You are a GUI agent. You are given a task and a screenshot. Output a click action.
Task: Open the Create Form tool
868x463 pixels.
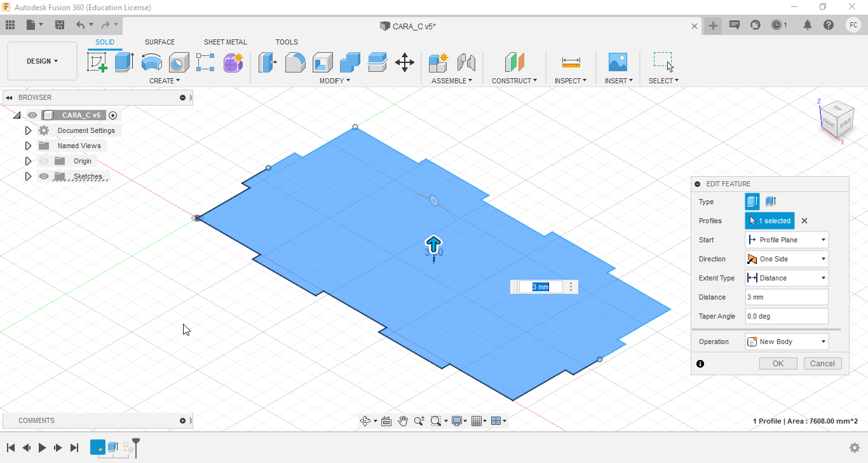click(x=233, y=62)
